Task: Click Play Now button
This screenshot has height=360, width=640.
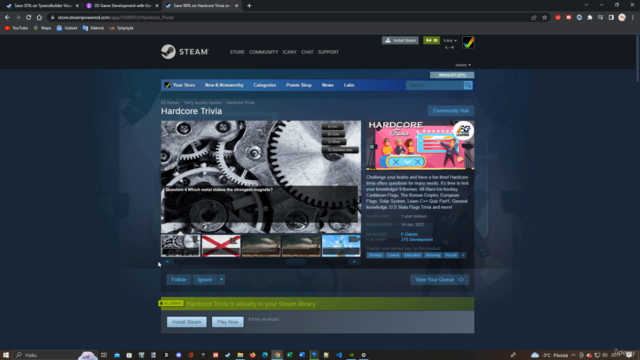Action: point(228,322)
